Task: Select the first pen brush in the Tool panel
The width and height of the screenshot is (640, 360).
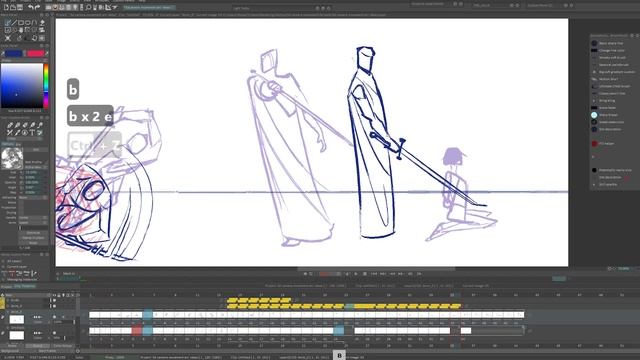Action: pyautogui.click(x=10, y=125)
